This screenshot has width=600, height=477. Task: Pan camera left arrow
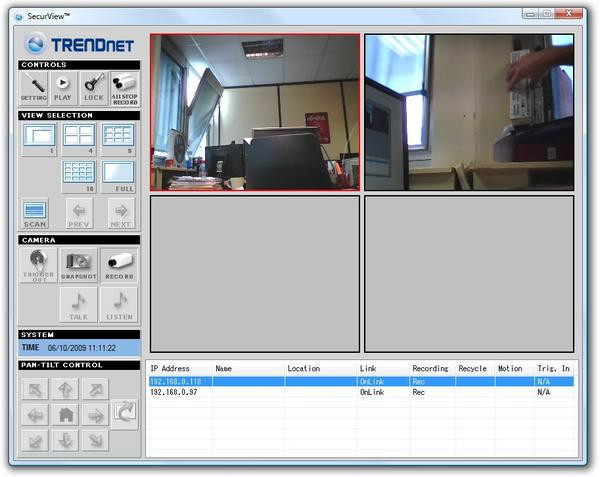click(x=35, y=415)
